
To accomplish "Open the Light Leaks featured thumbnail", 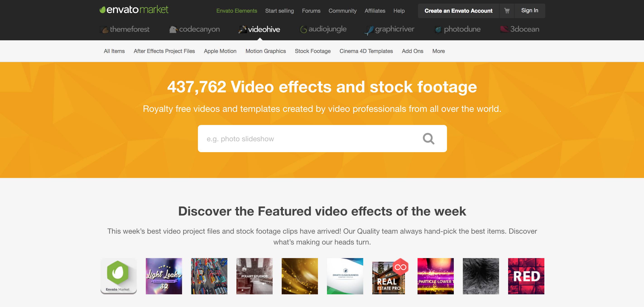I will tap(164, 276).
